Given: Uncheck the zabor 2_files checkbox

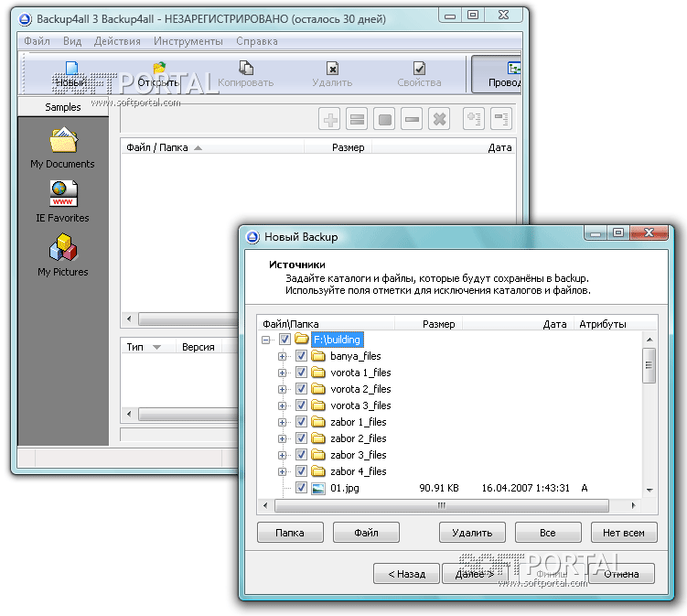Looking at the screenshot, I should [x=301, y=438].
